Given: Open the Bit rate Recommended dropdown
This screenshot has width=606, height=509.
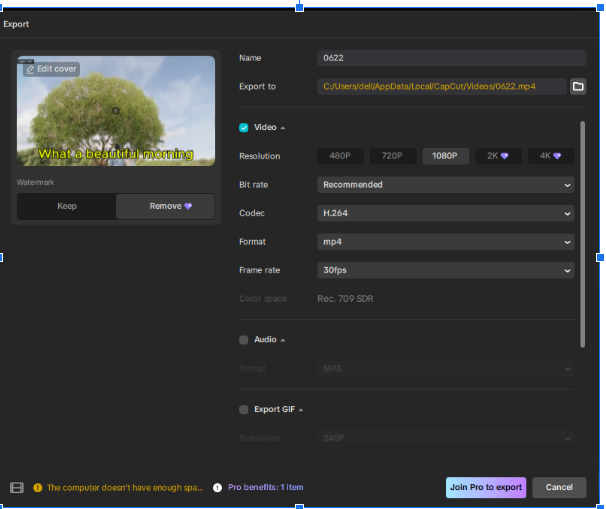Looking at the screenshot, I should click(x=445, y=185).
